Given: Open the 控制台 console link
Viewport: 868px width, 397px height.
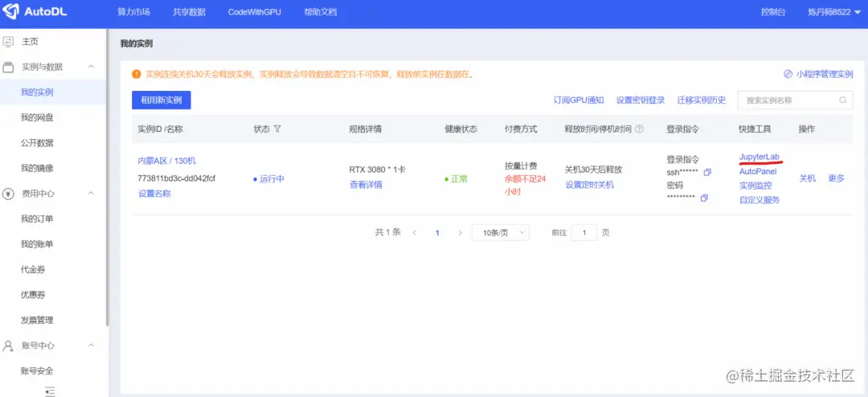Looking at the screenshot, I should (x=773, y=12).
